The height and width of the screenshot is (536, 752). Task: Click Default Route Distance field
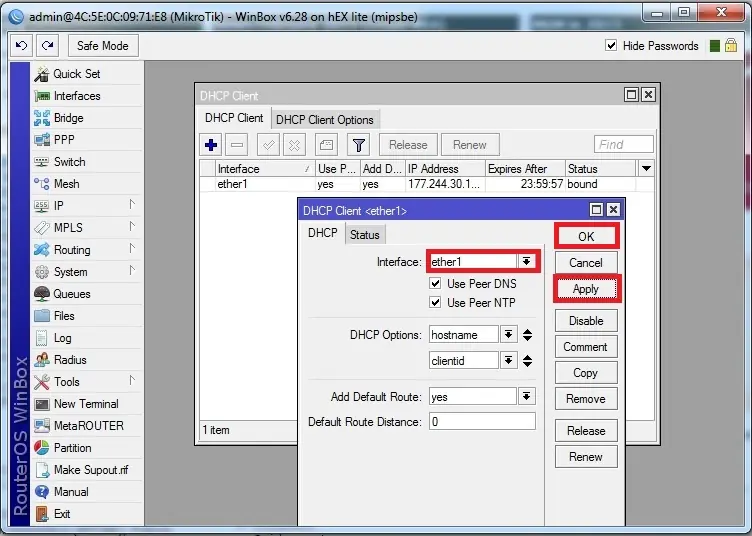[482, 421]
